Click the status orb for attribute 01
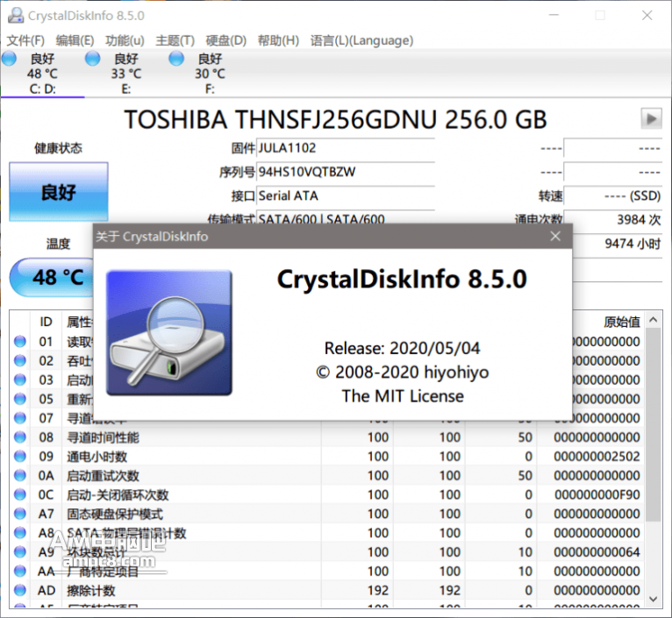The image size is (672, 618). [x=20, y=341]
